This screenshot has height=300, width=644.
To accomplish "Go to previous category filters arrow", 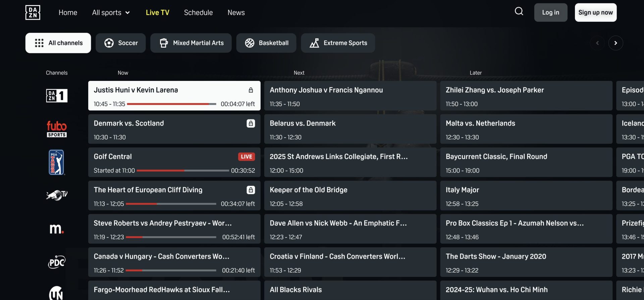I will click(x=597, y=43).
